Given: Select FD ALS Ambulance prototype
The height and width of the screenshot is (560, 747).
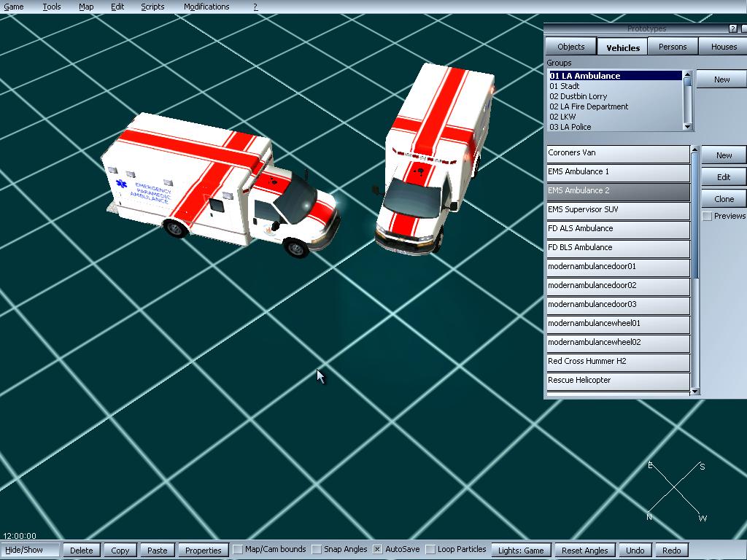Looking at the screenshot, I should click(x=618, y=230).
